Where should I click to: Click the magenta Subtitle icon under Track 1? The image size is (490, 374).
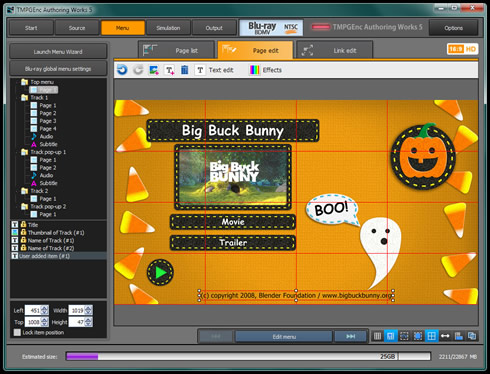34,144
